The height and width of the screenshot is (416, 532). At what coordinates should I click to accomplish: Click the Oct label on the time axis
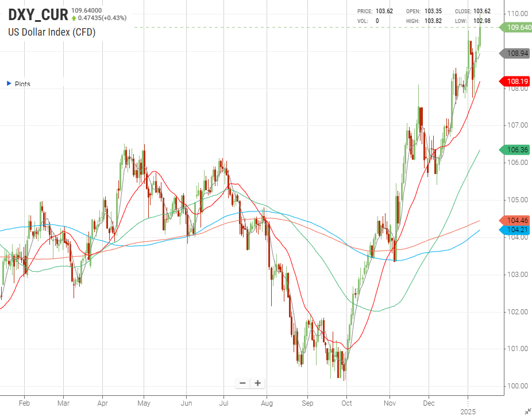point(346,403)
